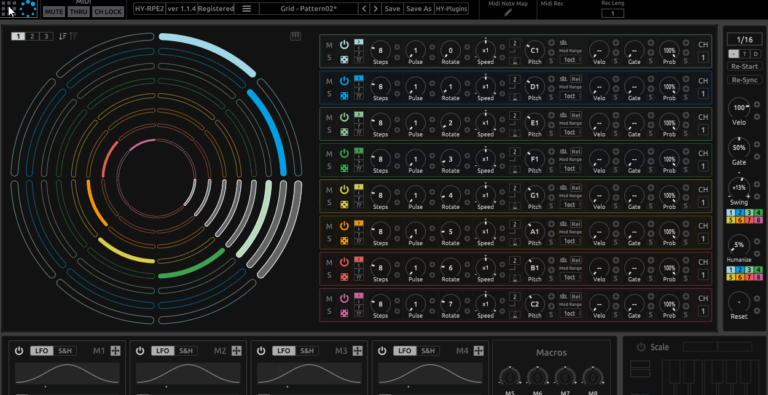Click the M3 modulation drag-assign cross icon
Image resolution: width=768 pixels, height=395 pixels.
coord(358,350)
